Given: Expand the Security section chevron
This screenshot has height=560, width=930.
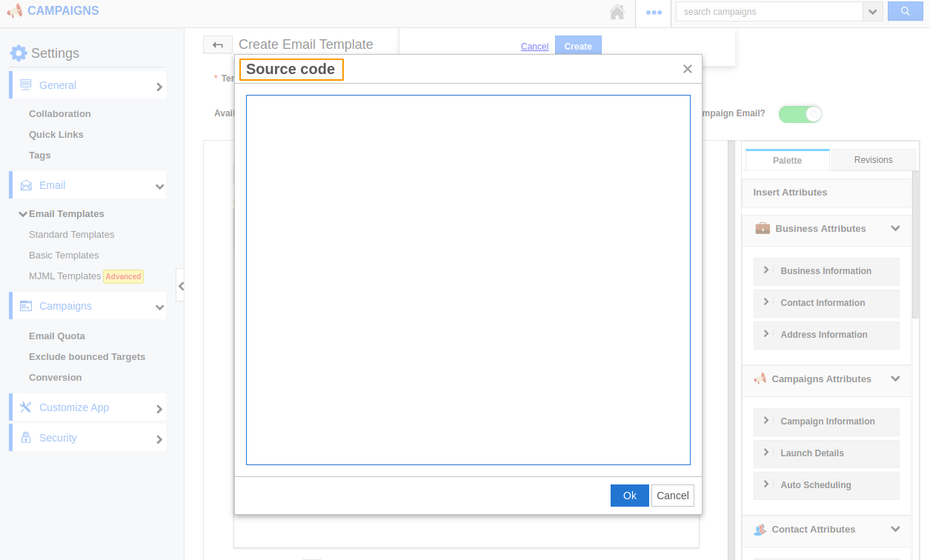Looking at the screenshot, I should point(159,439).
